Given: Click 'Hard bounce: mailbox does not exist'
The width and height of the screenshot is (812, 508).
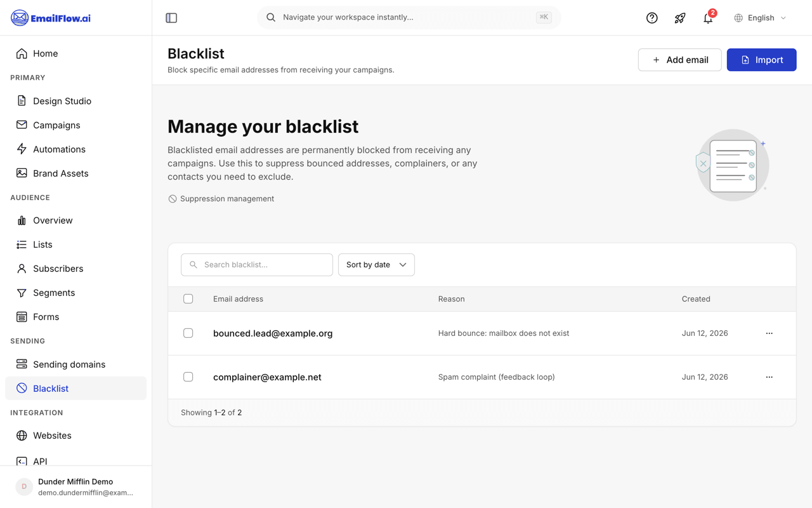Looking at the screenshot, I should tap(504, 333).
